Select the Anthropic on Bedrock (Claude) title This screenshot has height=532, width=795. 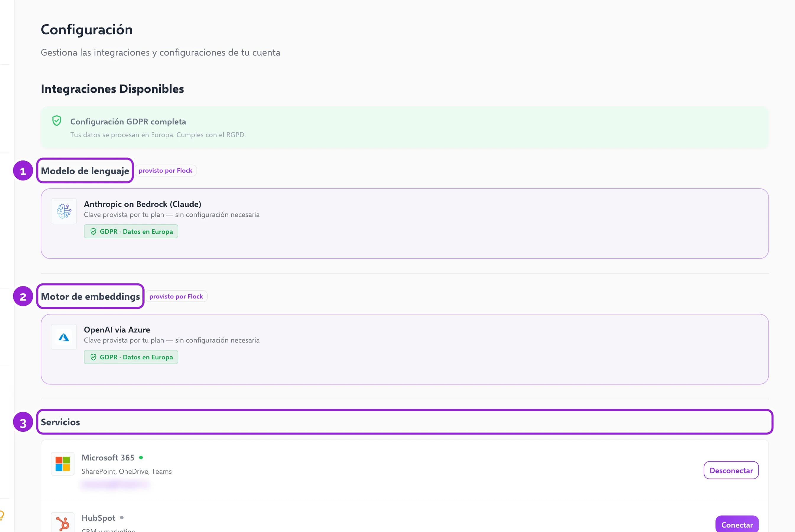point(142,204)
